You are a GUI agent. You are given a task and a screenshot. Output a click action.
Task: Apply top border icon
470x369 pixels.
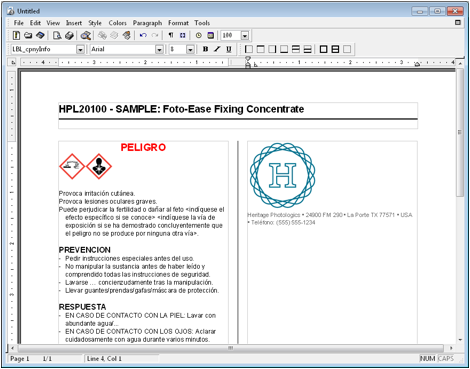(261, 49)
